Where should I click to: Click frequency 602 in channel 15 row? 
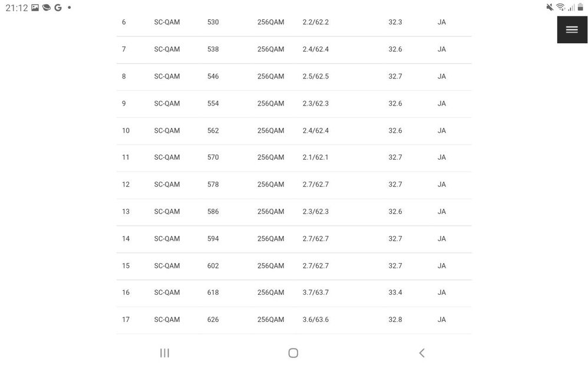(x=213, y=266)
